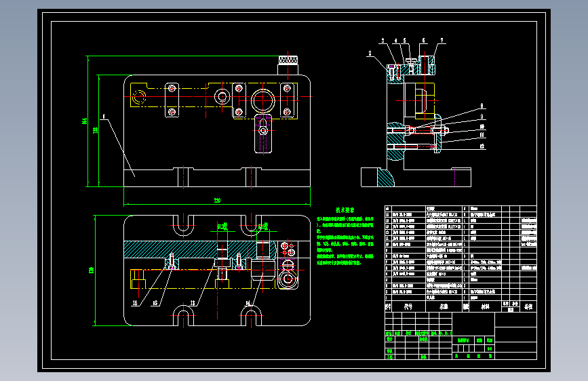Click part balloon number 8 on section view
588x381 pixels.
tap(482, 106)
